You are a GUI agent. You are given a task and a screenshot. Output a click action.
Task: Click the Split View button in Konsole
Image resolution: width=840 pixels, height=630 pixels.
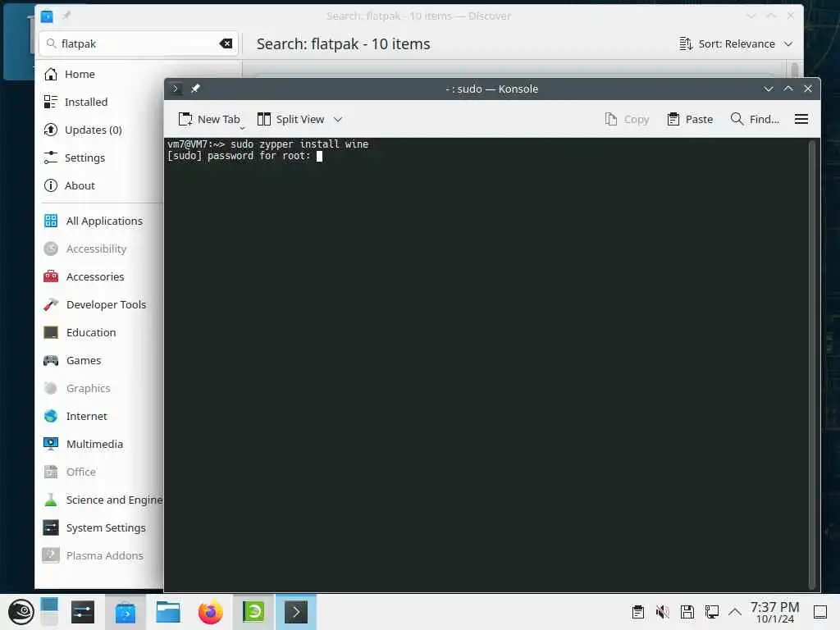coord(291,119)
